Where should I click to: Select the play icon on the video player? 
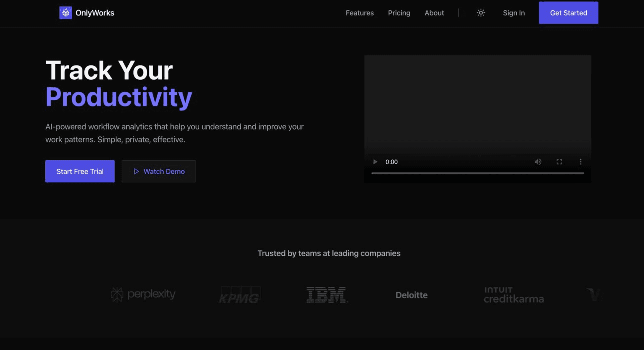coord(375,162)
